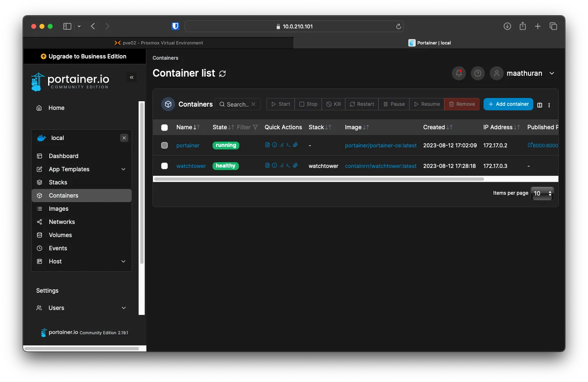Open Bitwarden extension icon in Safari toolbar

coord(176,26)
